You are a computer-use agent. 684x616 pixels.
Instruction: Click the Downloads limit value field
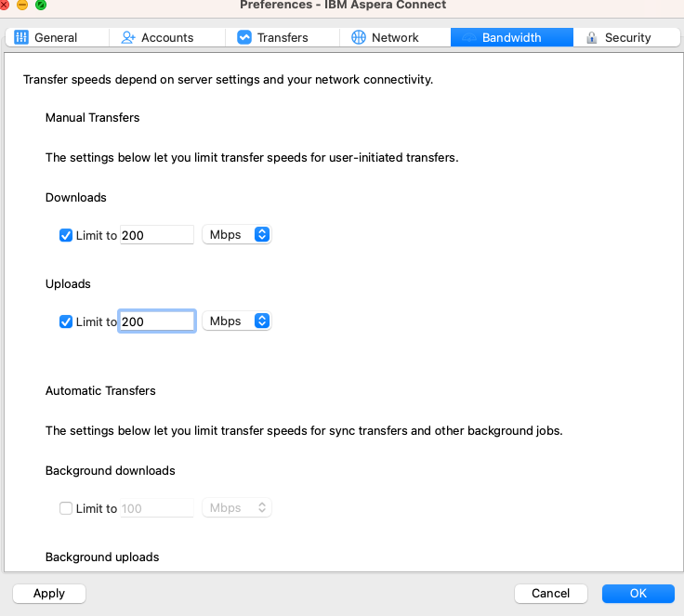click(157, 235)
